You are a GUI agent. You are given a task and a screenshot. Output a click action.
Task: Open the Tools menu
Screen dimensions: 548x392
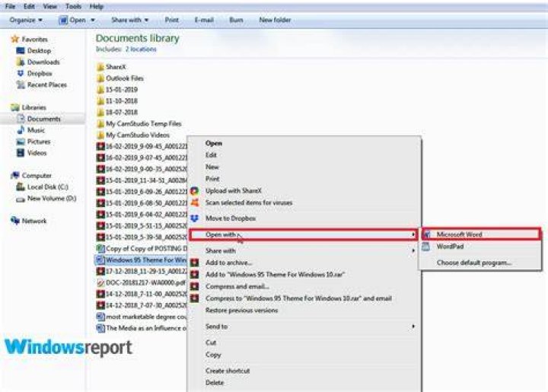[73, 6]
